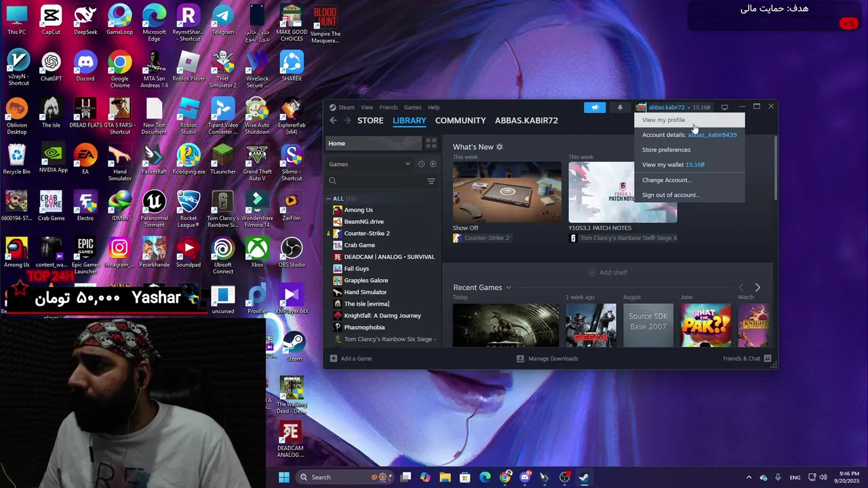Open the Help menu in Steam
The image size is (868, 488).
pos(433,107)
